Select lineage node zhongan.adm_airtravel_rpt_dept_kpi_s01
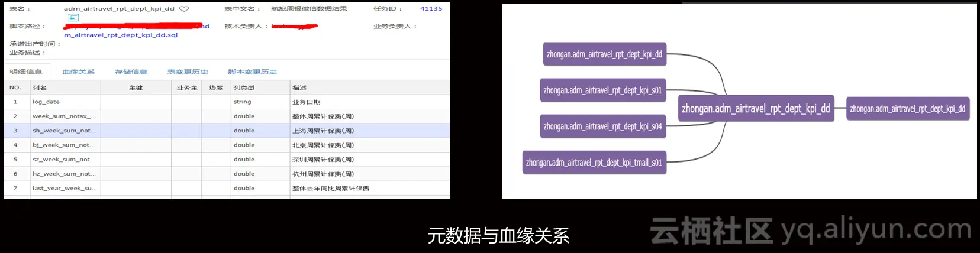This screenshot has height=253, width=980. (x=603, y=90)
